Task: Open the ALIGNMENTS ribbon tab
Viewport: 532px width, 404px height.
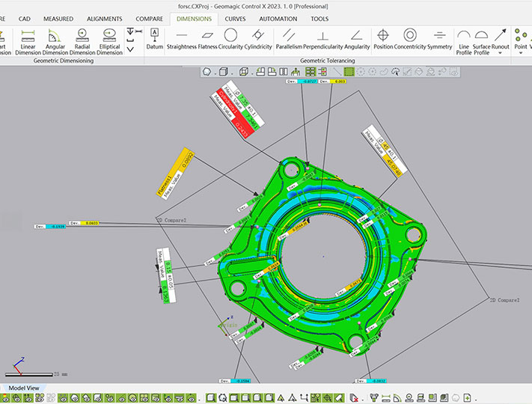Action: [x=105, y=19]
